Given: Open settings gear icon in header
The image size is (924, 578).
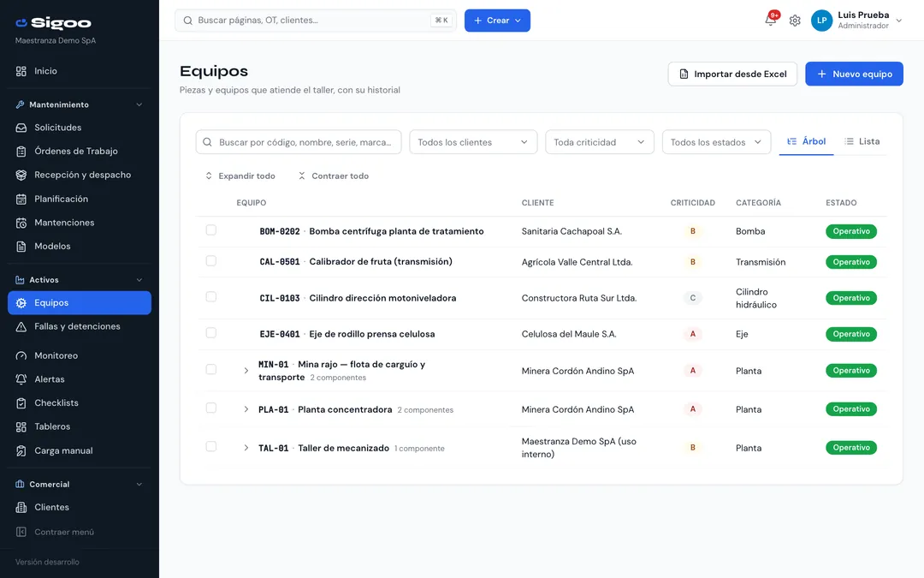Looking at the screenshot, I should pyautogui.click(x=795, y=21).
